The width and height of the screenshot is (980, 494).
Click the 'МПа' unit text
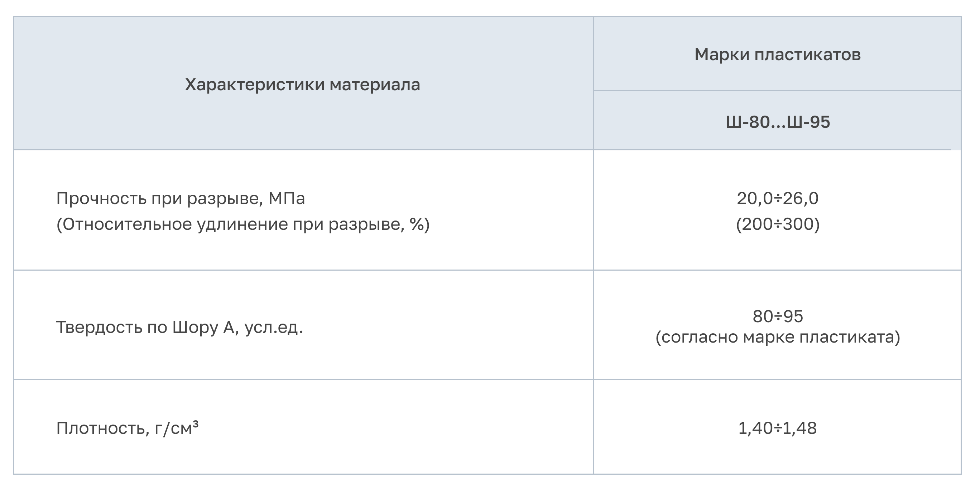tap(287, 199)
